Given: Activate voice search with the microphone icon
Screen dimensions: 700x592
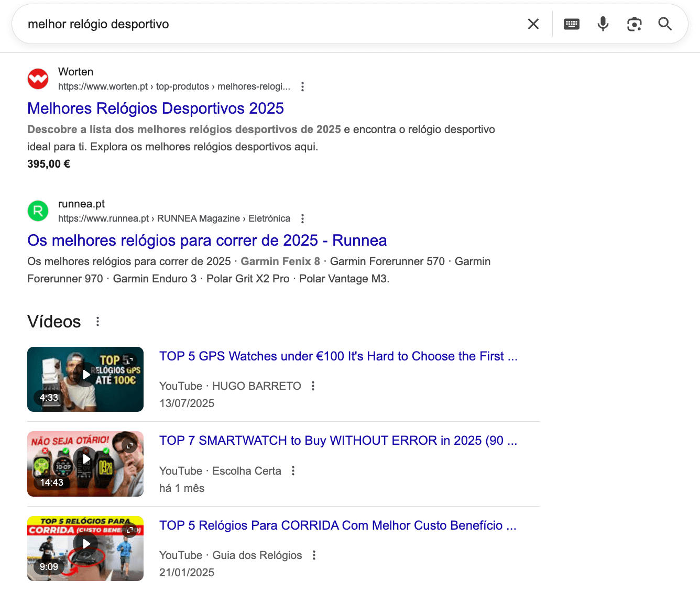Looking at the screenshot, I should pyautogui.click(x=603, y=24).
